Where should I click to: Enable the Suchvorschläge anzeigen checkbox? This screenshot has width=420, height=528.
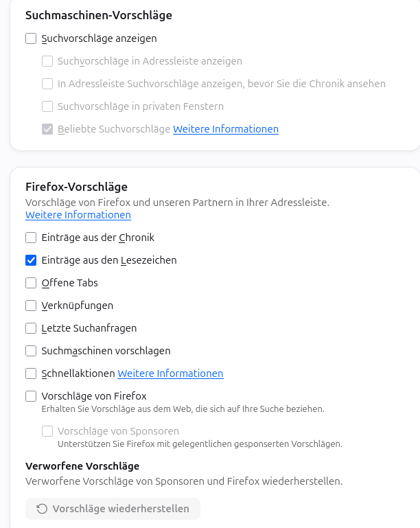point(31,38)
